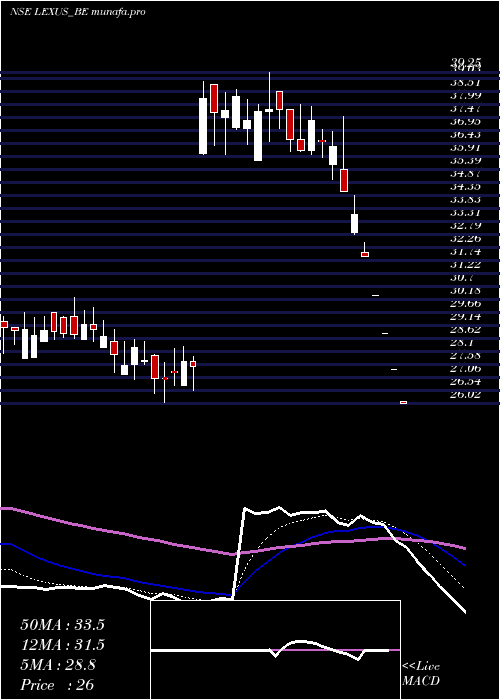
Task: Click the 35.91 price axis label
Action: coord(465,148)
